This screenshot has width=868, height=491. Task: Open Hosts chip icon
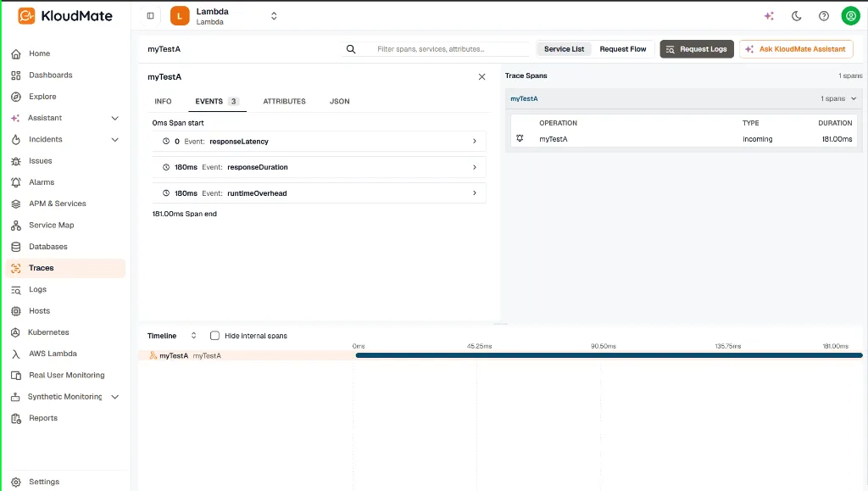click(x=16, y=311)
